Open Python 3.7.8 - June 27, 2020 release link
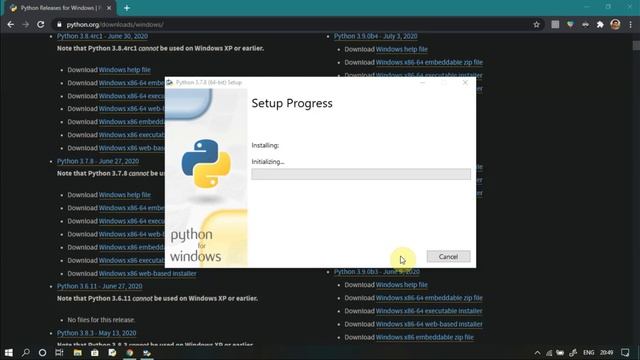 [x=98, y=161]
